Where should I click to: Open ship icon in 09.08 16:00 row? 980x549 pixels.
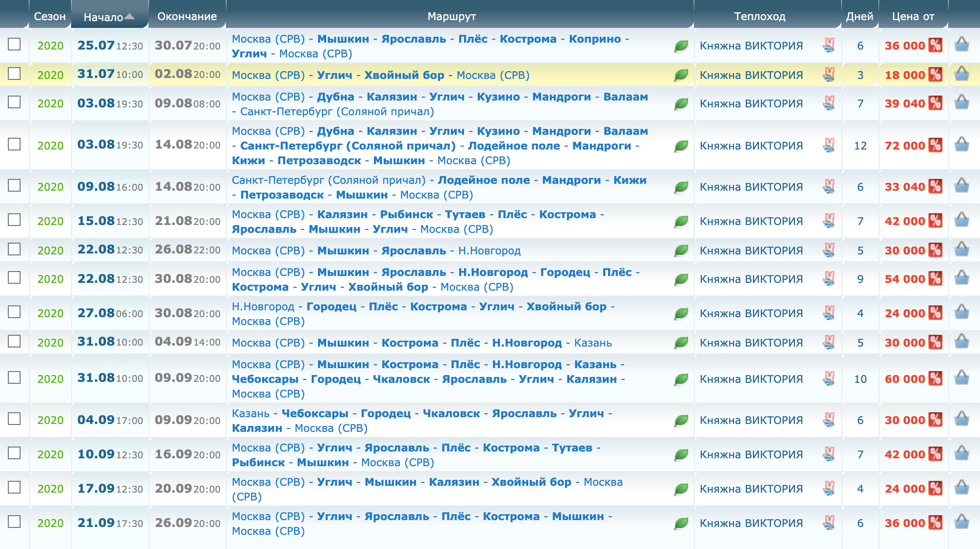point(829,186)
